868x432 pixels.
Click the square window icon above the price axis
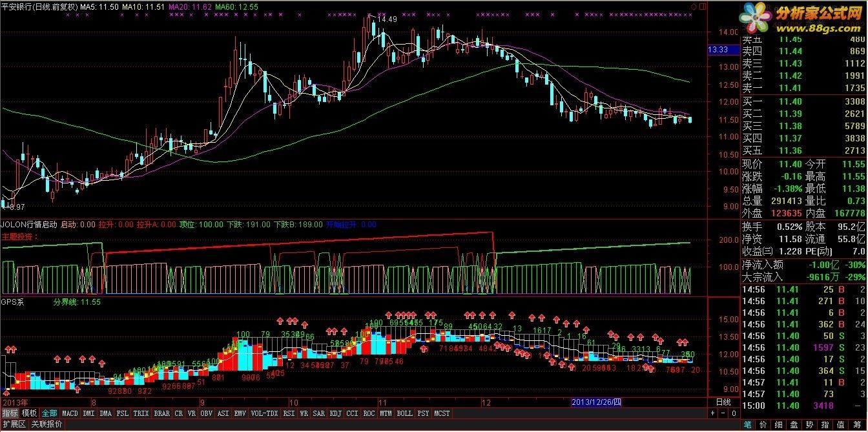point(703,6)
